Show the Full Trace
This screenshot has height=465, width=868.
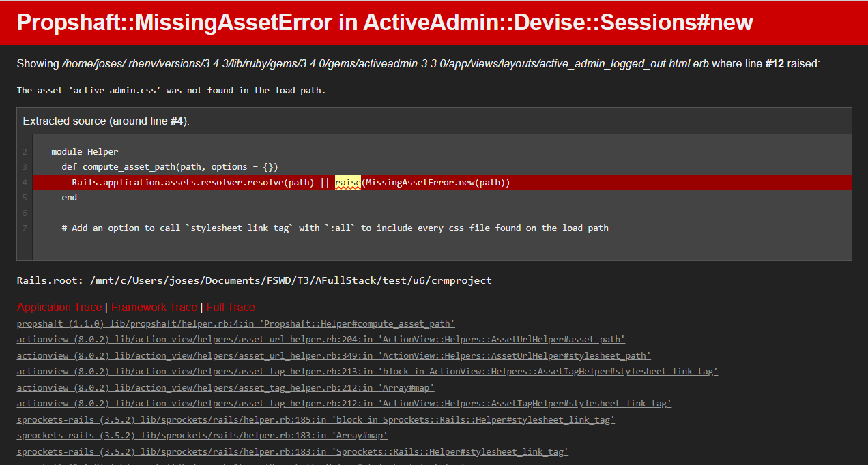point(231,307)
